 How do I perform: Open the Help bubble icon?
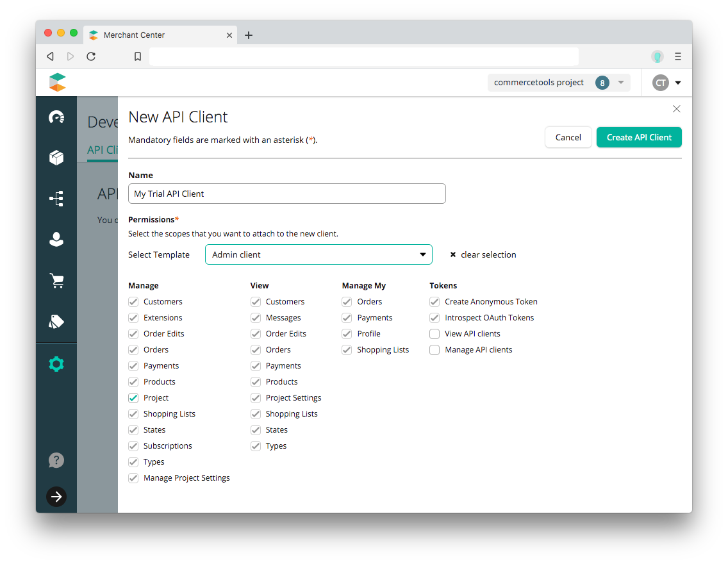coord(56,460)
